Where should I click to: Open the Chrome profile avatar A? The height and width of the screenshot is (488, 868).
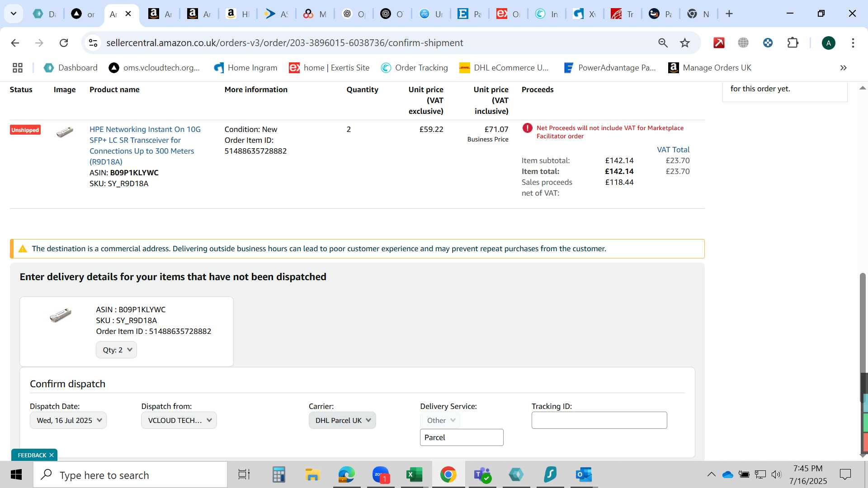click(828, 43)
